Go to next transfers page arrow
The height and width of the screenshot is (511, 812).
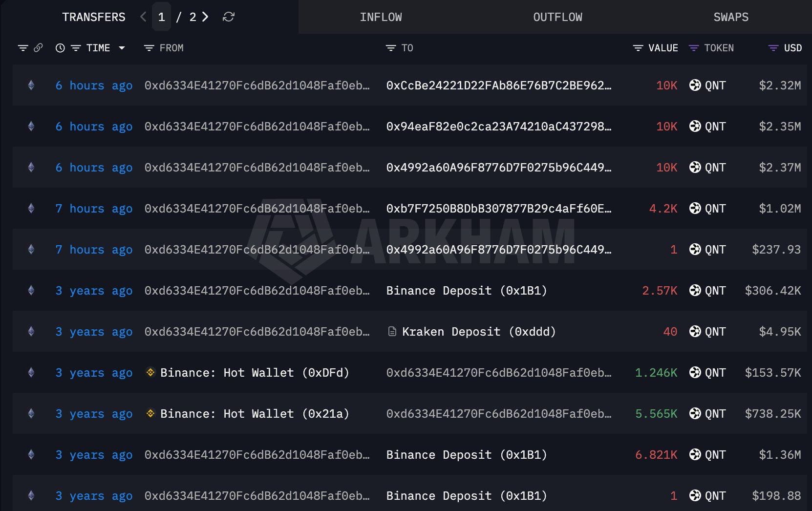pos(205,17)
